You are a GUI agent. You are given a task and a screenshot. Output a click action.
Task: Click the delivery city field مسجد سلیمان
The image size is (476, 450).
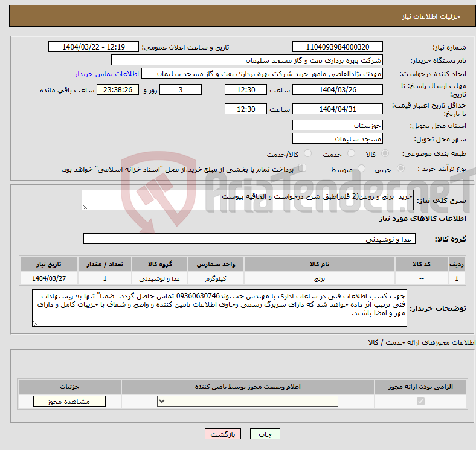[x=337, y=138]
